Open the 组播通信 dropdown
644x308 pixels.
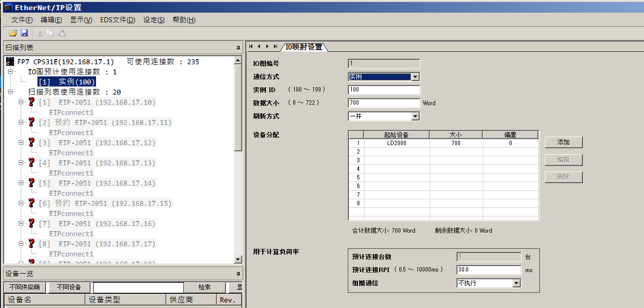pos(516,283)
